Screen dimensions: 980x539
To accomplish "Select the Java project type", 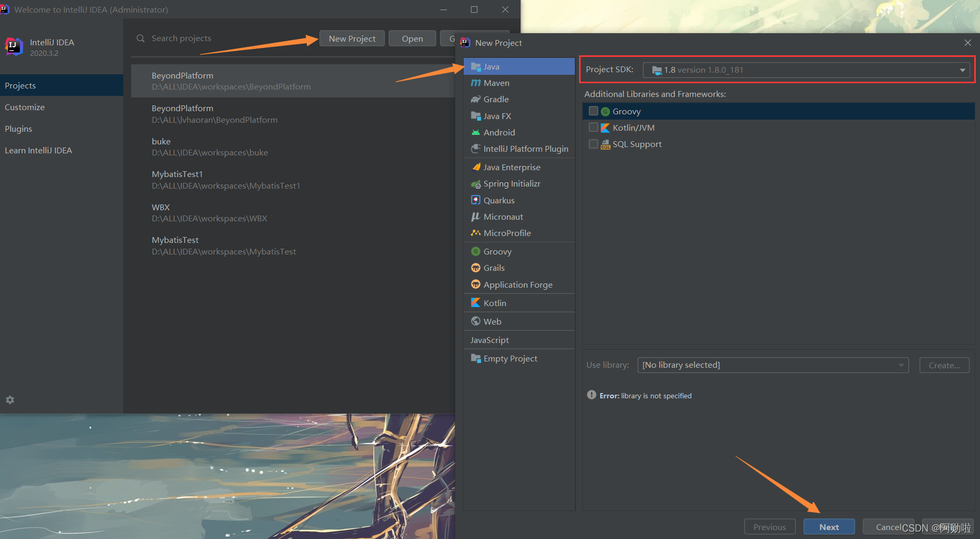I will coord(519,66).
